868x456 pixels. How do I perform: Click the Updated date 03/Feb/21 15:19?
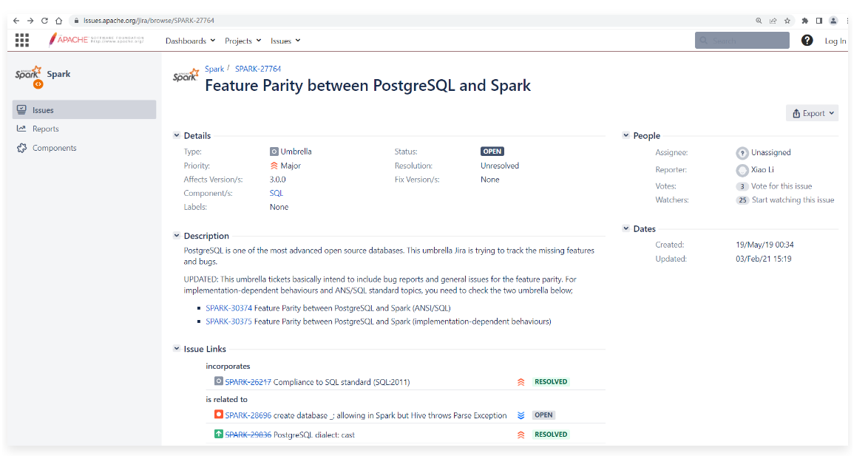click(763, 259)
